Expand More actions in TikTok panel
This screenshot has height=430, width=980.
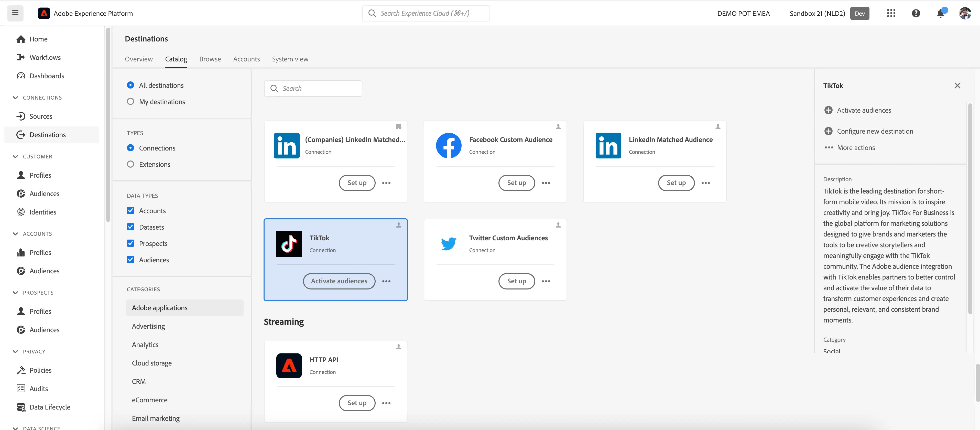tap(850, 148)
